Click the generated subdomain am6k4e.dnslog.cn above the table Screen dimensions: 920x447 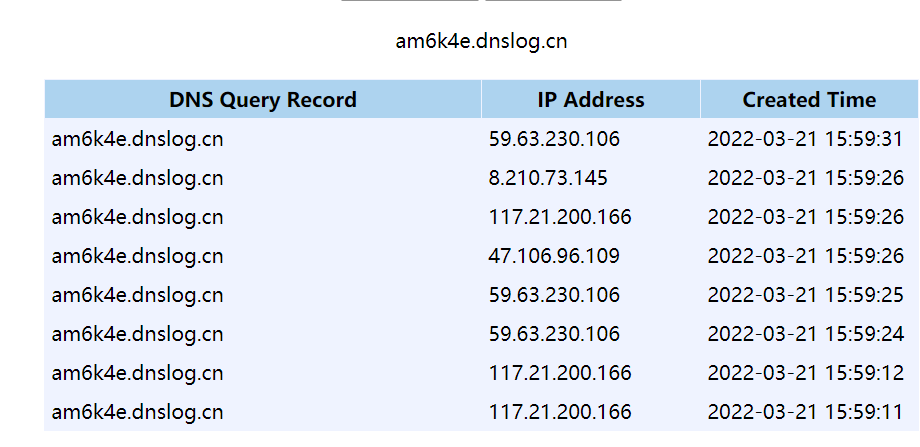481,41
